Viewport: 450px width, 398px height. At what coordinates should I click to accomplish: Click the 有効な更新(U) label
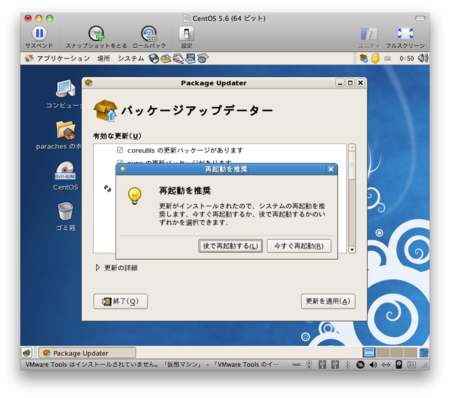tap(117, 136)
